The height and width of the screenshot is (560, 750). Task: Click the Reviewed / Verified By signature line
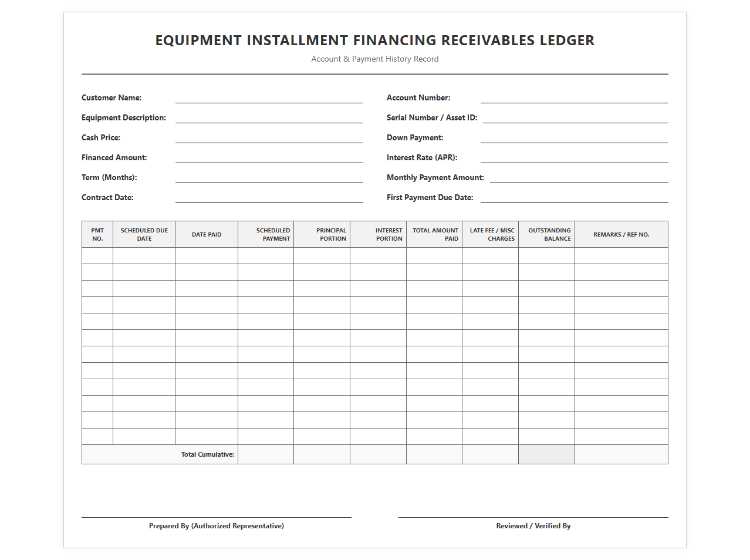point(533,517)
